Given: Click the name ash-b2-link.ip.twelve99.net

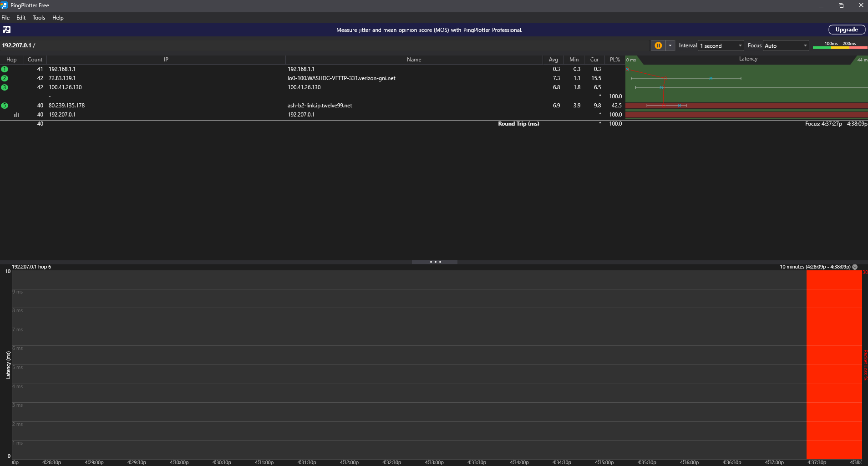Looking at the screenshot, I should [320, 106].
